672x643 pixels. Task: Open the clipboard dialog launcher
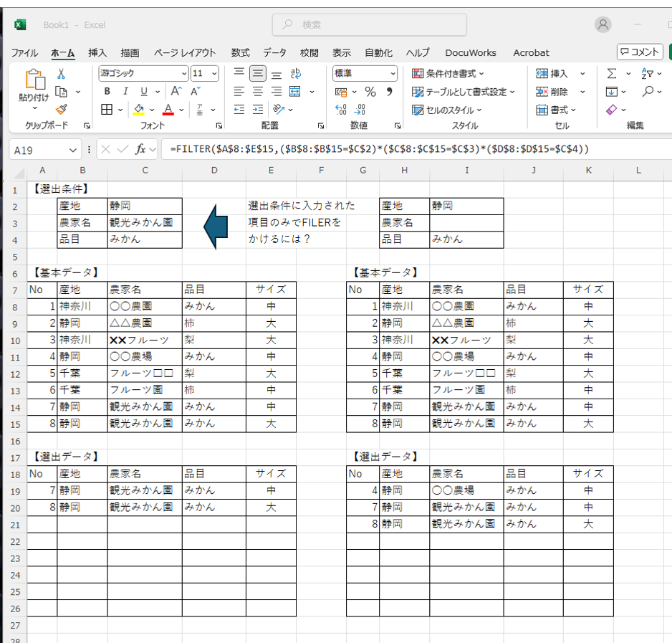pos(87,125)
